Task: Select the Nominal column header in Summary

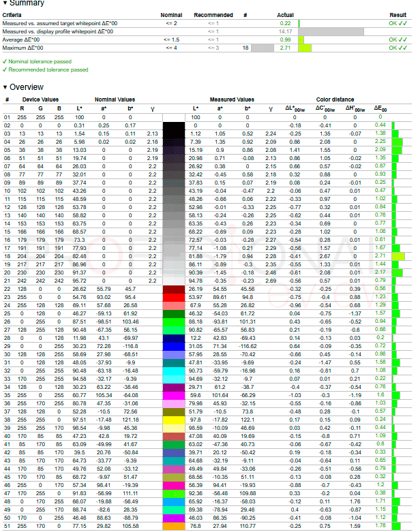Action: (x=171, y=15)
